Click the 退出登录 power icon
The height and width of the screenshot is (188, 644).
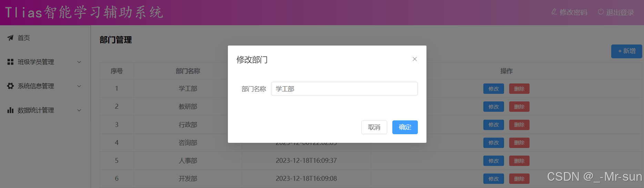click(x=601, y=12)
